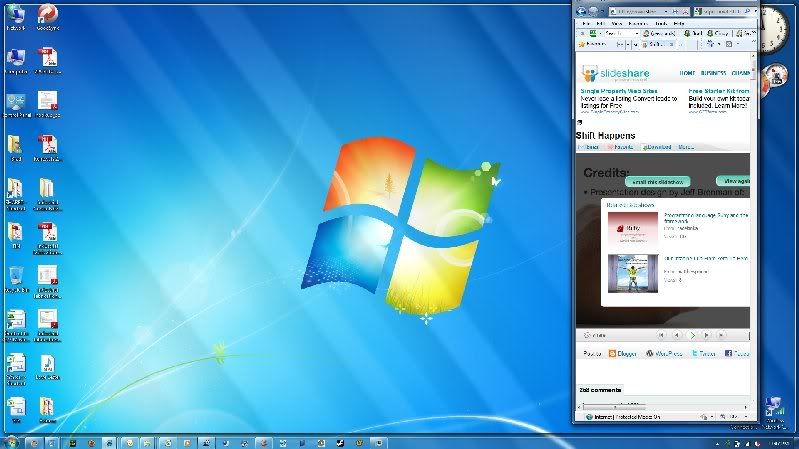Select the music file desktop icon
The width and height of the screenshot is (799, 449).
[x=47, y=367]
